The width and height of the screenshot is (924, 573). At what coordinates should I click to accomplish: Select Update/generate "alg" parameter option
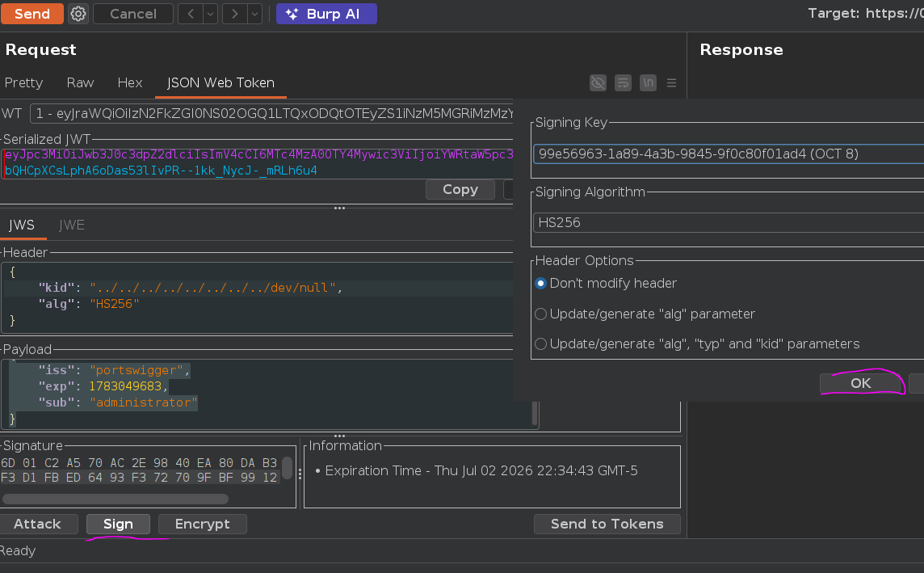click(x=645, y=314)
